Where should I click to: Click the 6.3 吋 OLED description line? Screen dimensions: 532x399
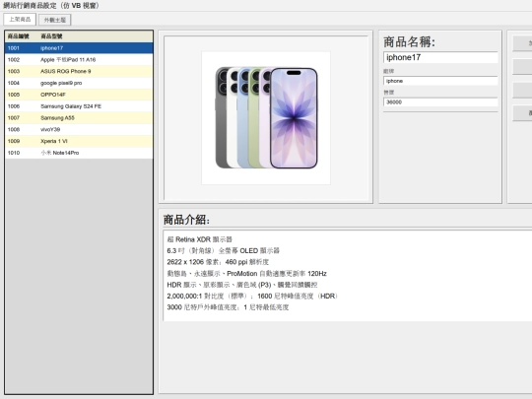(x=224, y=251)
